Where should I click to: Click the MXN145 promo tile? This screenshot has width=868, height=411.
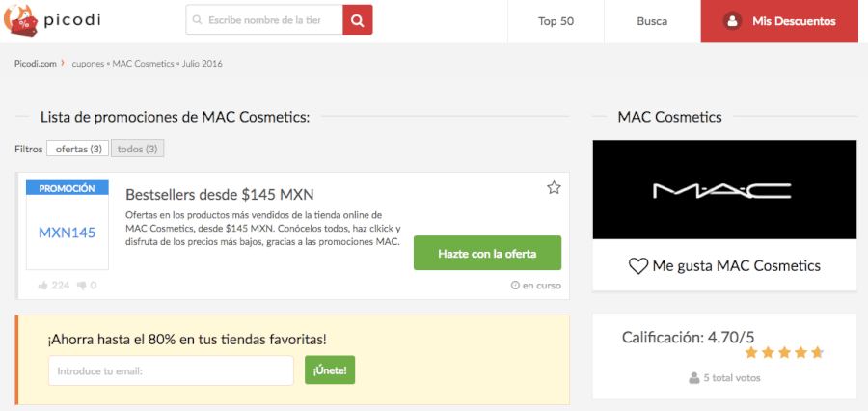(x=67, y=233)
